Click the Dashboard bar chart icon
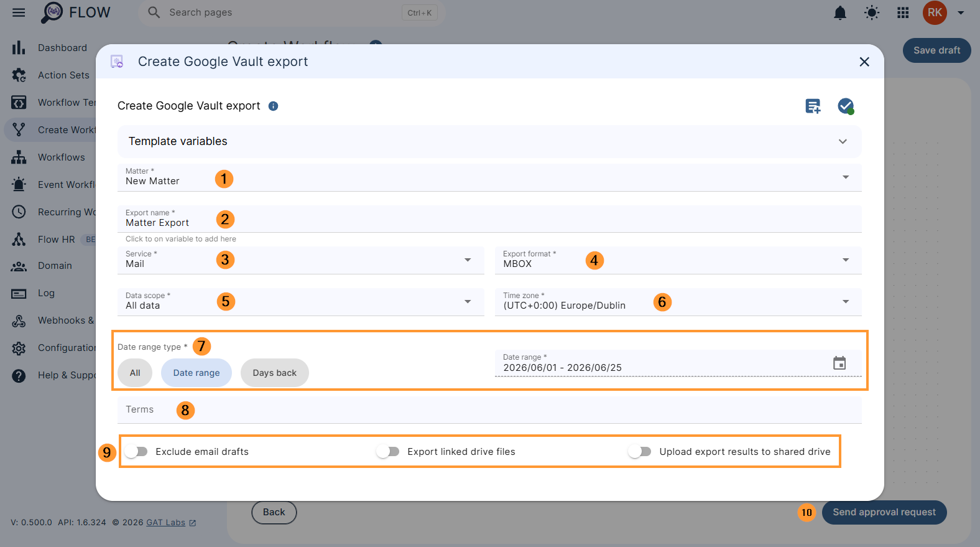This screenshot has width=980, height=547. [x=19, y=48]
